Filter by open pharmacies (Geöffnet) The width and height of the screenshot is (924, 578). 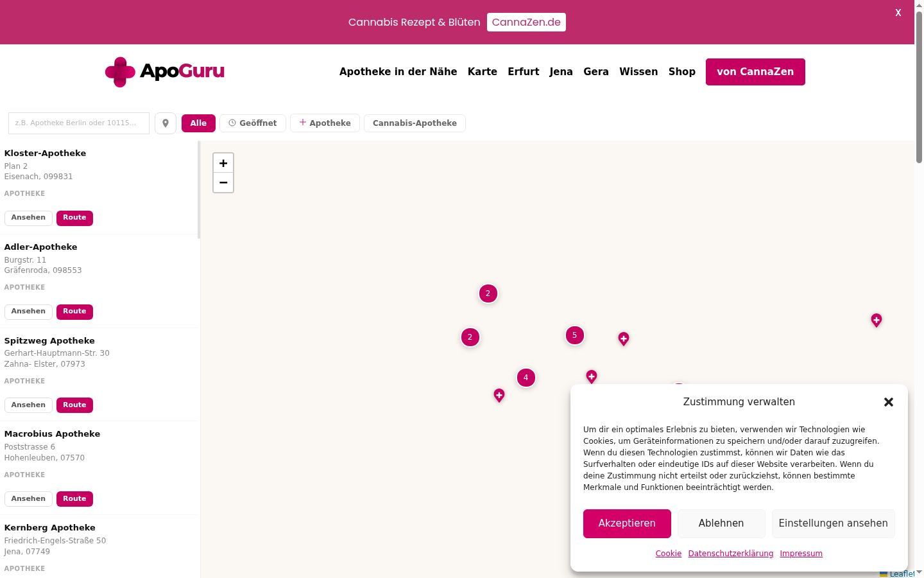click(x=253, y=123)
